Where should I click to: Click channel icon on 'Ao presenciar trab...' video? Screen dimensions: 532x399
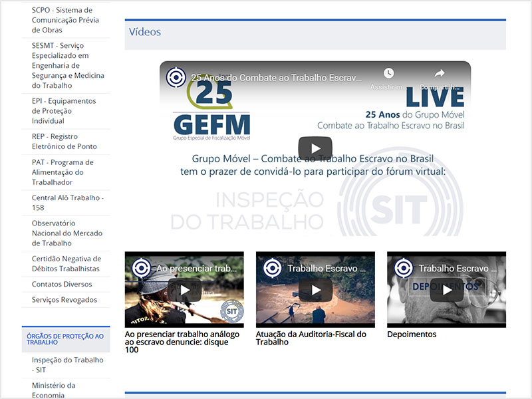(x=141, y=268)
